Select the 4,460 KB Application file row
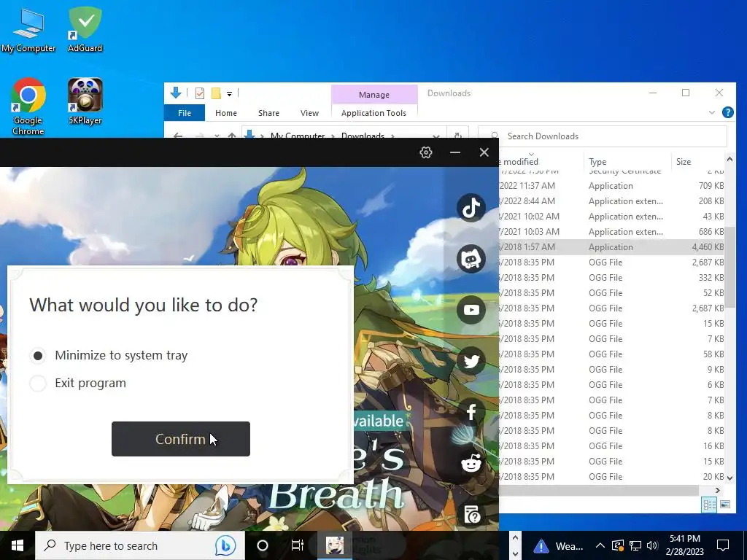Screen dimensions: 747x560 [612, 247]
